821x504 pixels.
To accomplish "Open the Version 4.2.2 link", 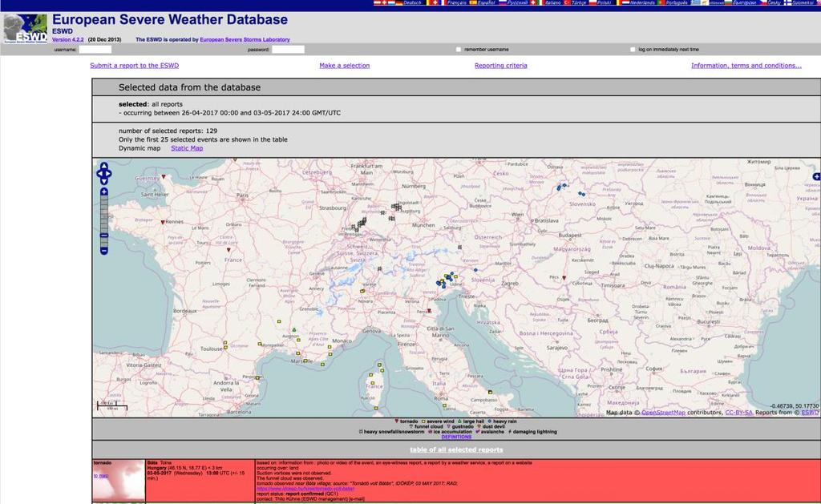I will 67,40.
